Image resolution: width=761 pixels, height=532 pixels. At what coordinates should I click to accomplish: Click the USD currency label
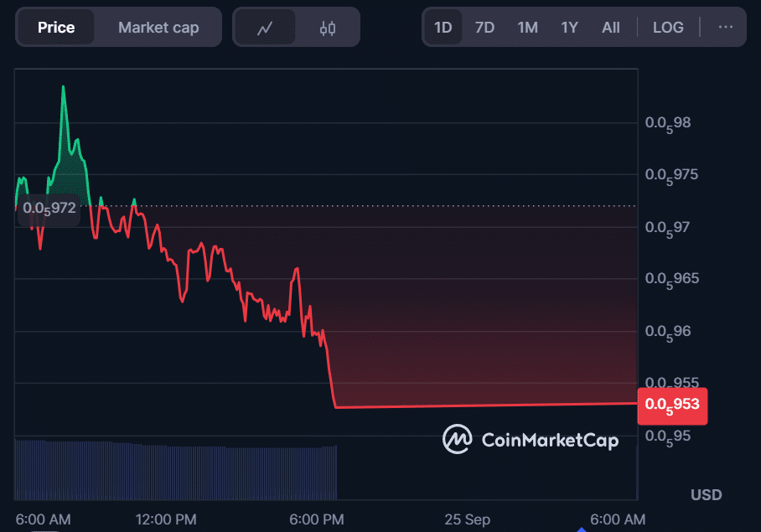(706, 495)
